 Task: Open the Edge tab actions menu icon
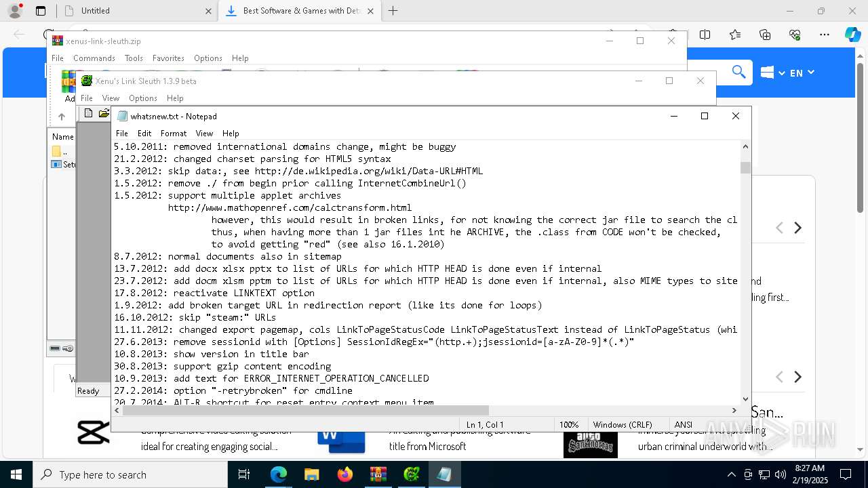tap(41, 11)
